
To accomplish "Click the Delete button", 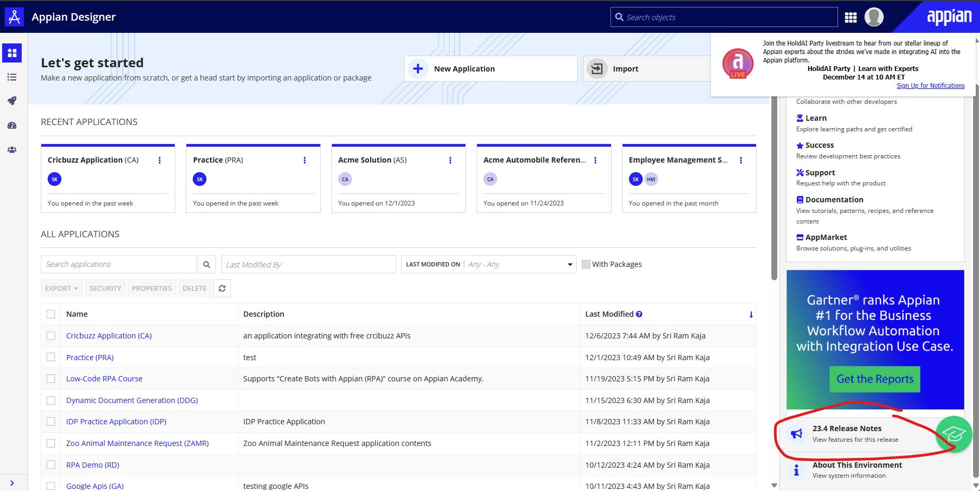I will (x=195, y=288).
